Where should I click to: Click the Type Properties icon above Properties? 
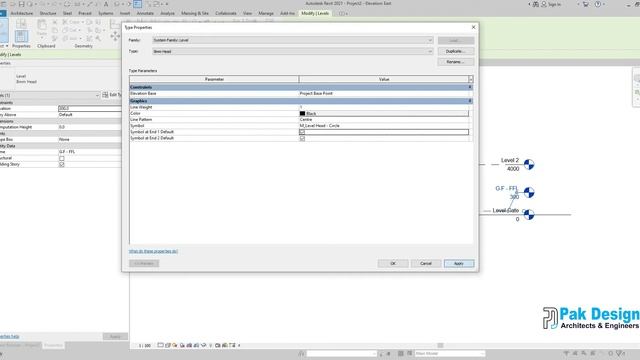pyautogui.click(x=21, y=24)
